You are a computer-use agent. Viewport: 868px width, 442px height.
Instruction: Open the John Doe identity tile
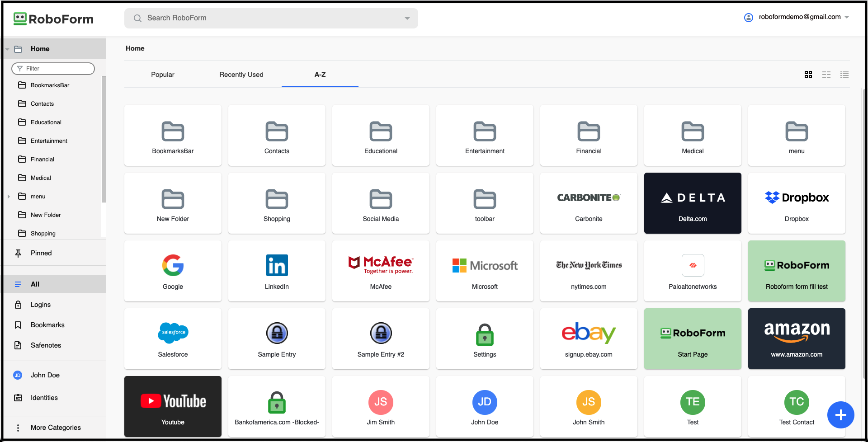[485, 406]
